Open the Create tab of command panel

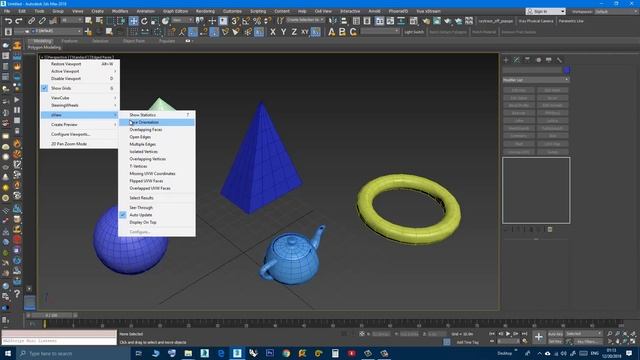pyautogui.click(x=506, y=60)
